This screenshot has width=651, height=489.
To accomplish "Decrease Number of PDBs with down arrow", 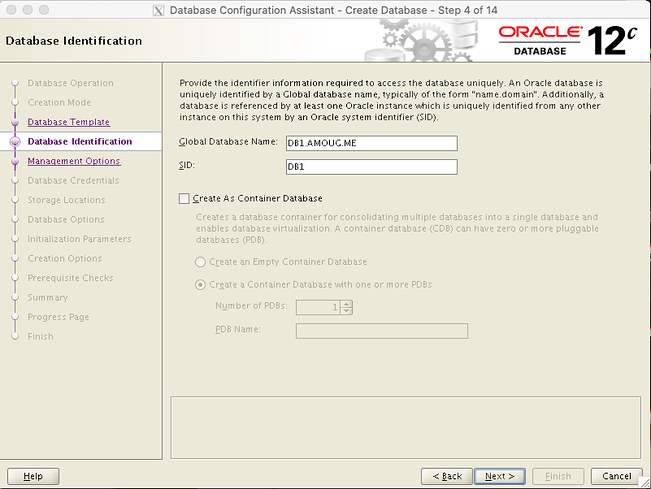I will [x=346, y=311].
